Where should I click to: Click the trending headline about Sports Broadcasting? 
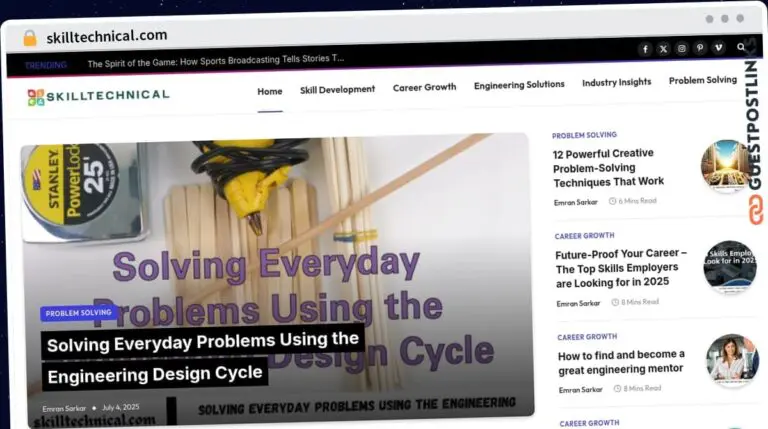click(216, 62)
